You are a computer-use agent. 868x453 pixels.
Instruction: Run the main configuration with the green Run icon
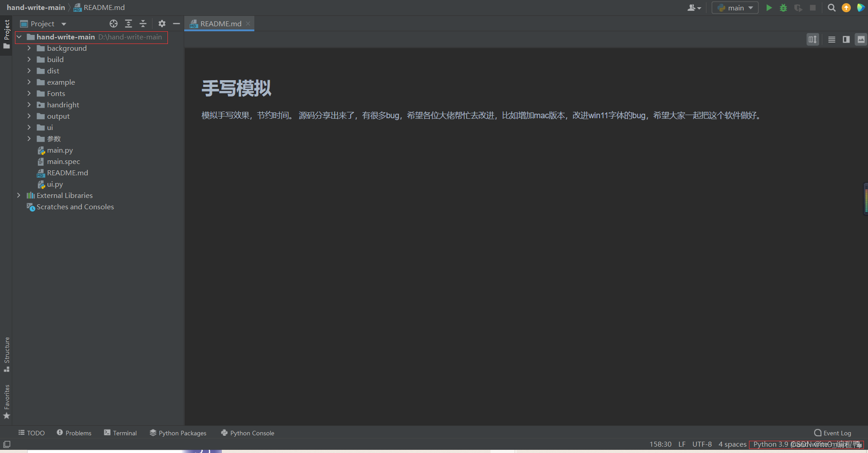[769, 8]
